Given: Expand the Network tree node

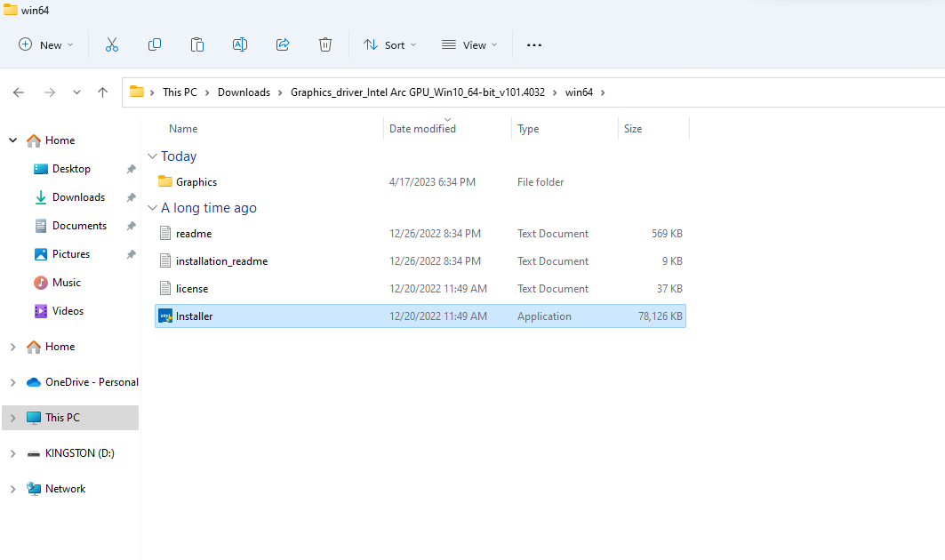Looking at the screenshot, I should tap(12, 489).
